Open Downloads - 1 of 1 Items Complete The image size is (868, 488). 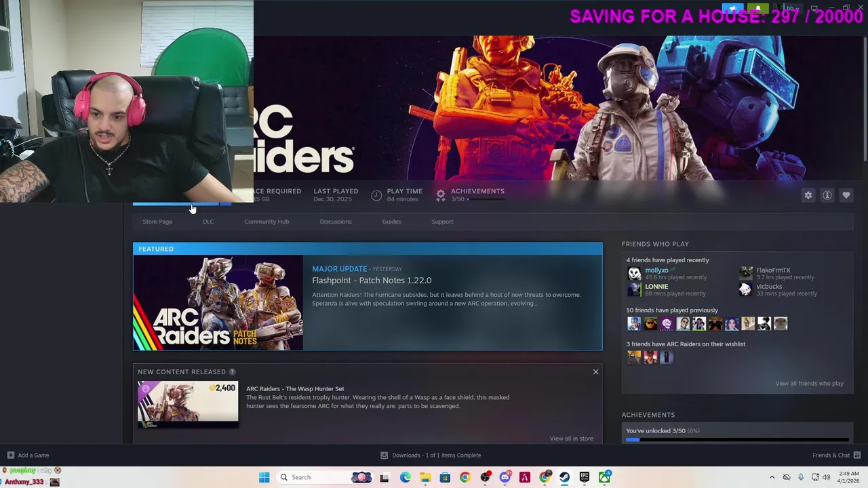[x=436, y=455]
